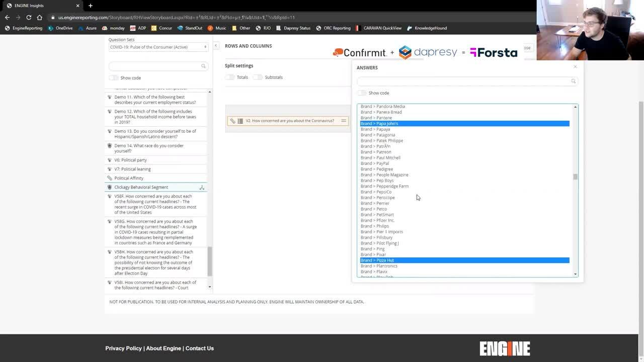Click the Answers list scroll up arrow
644x362 pixels.
click(575, 107)
